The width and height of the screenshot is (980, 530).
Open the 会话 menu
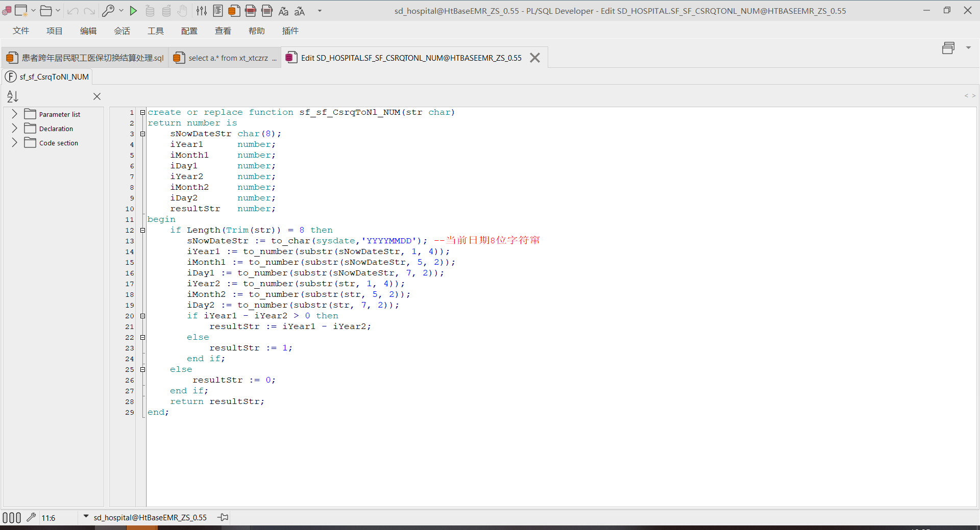coord(122,31)
